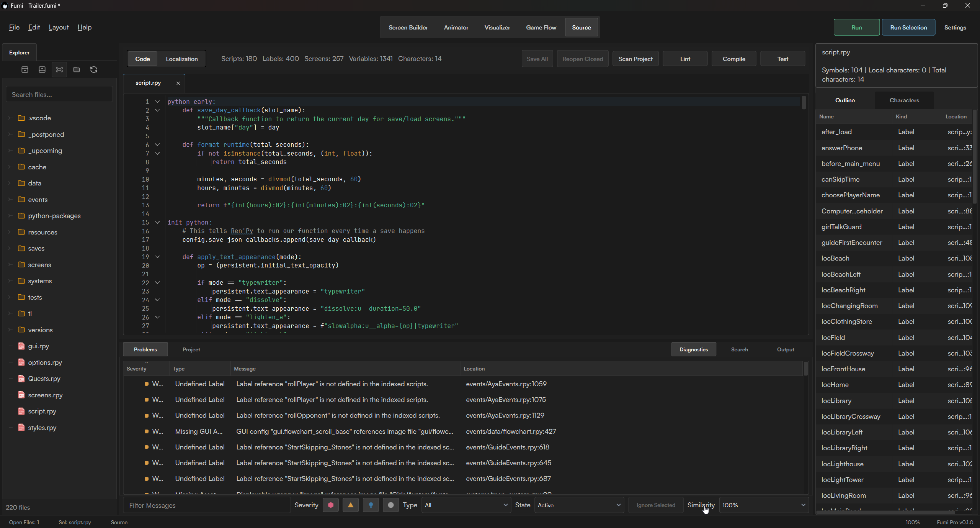Screen dimensions: 980x528
Task: Click the python-packages folder icon
Action: 21,216
